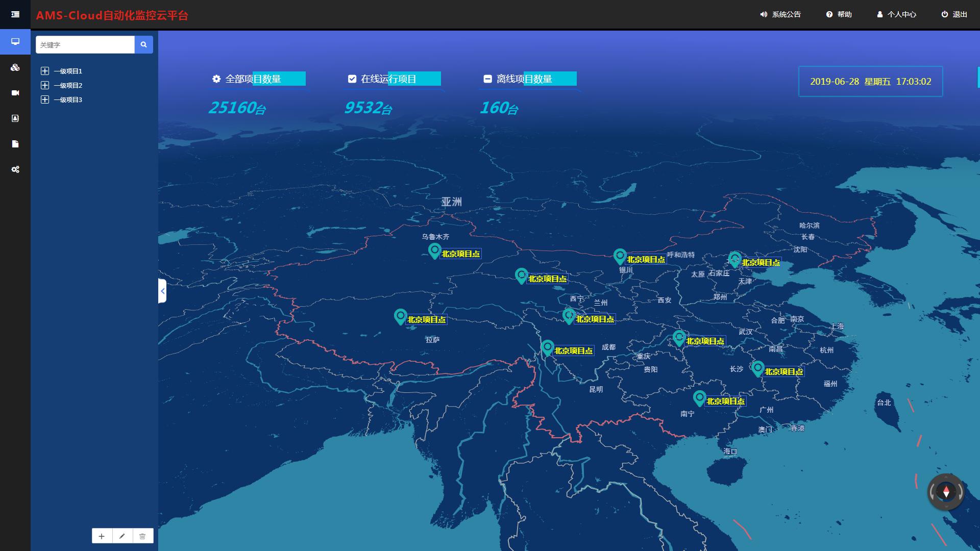Expand 一级项目1 tree node
This screenshot has height=551, width=980.
pyautogui.click(x=45, y=71)
